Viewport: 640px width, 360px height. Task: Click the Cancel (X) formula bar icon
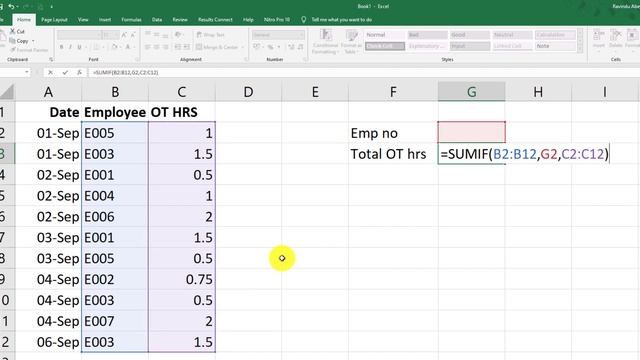point(50,72)
